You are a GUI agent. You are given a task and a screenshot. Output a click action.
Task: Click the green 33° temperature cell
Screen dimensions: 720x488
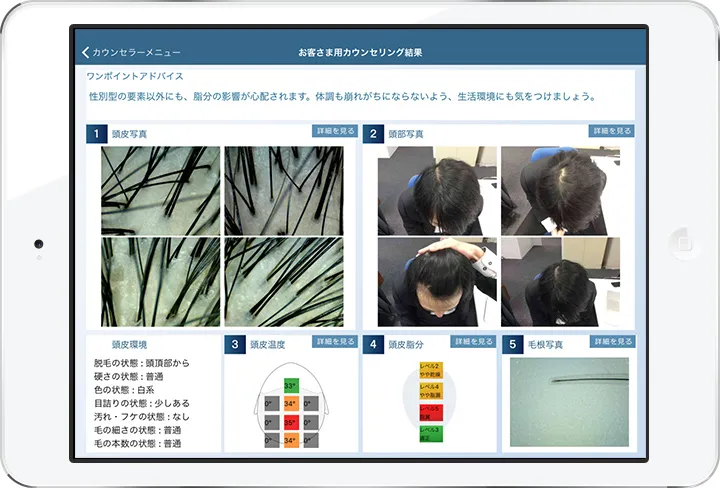[290, 386]
